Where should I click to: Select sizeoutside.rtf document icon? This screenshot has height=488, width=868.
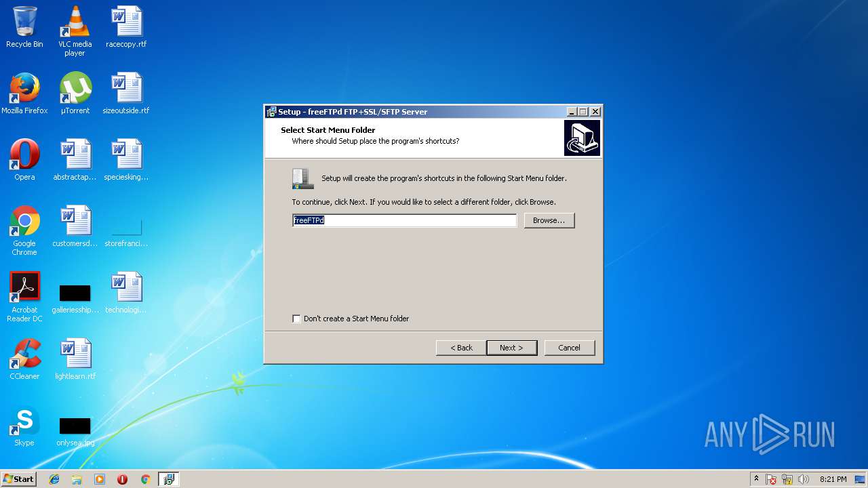126,94
